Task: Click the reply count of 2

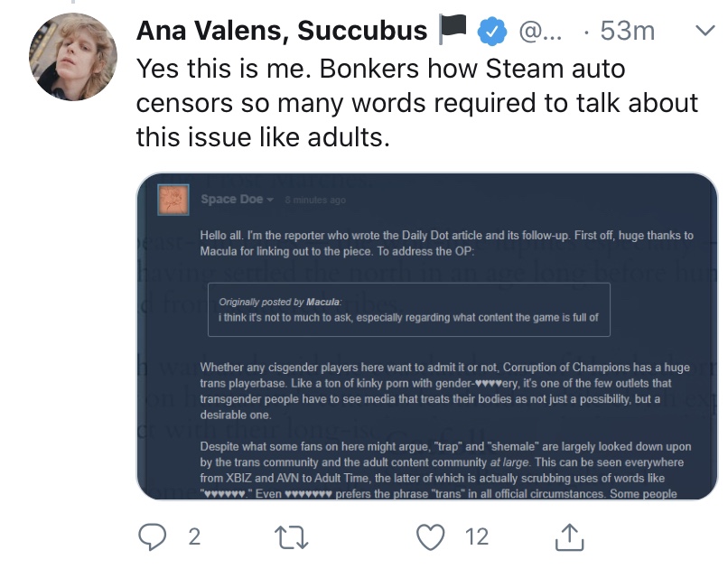Action: (193, 538)
